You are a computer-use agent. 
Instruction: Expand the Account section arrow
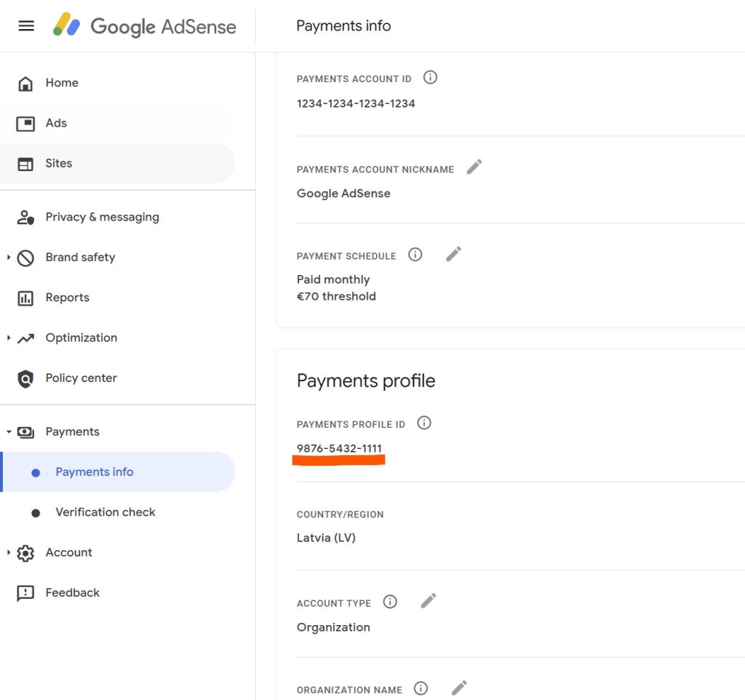point(9,552)
